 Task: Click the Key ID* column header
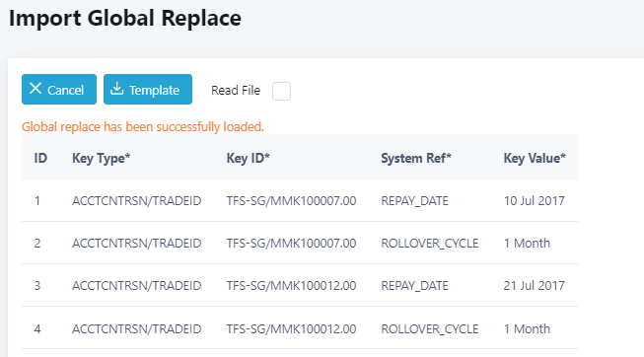249,158
